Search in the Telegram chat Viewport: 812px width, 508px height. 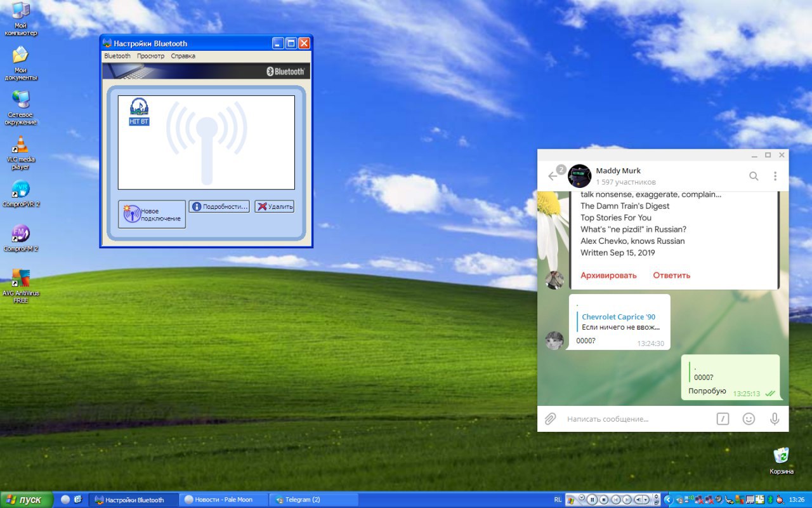[x=754, y=176]
